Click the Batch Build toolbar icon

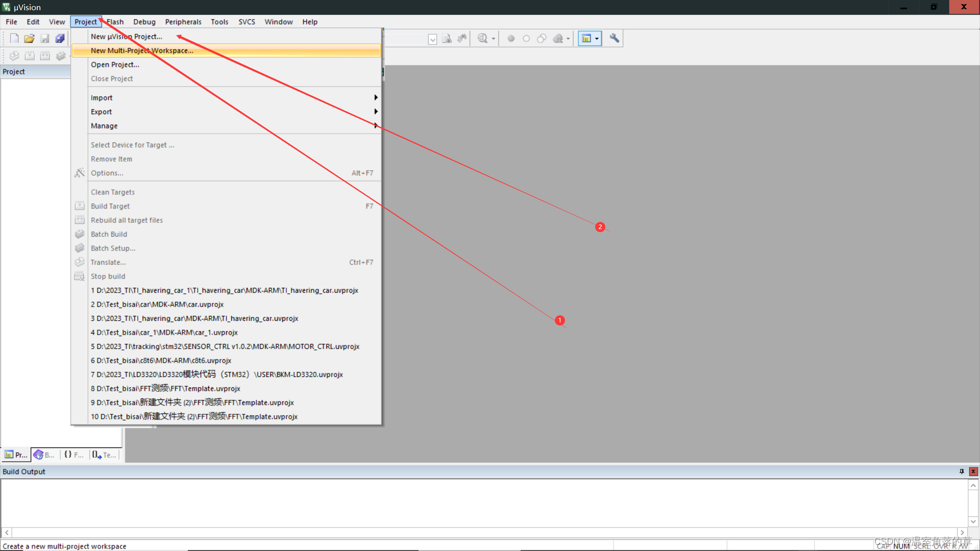click(61, 56)
